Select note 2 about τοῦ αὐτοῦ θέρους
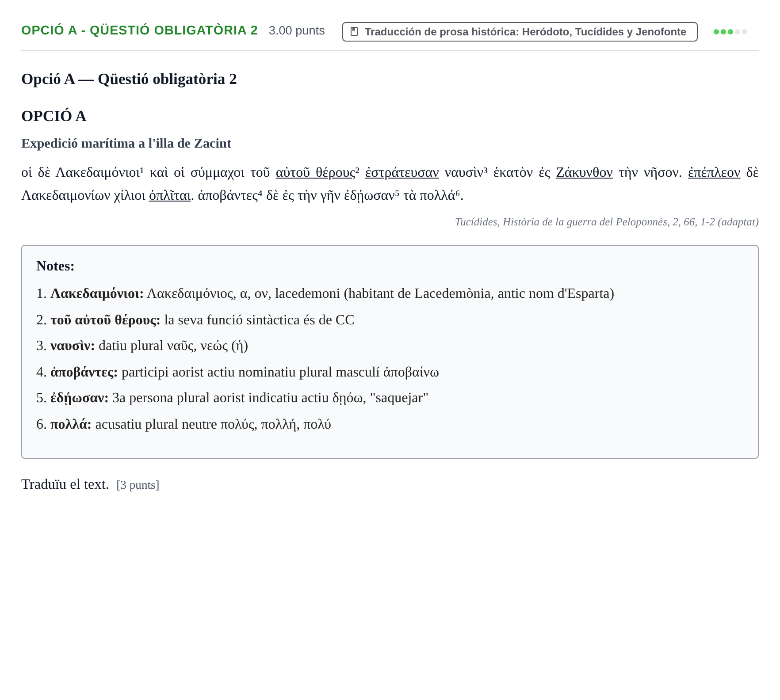The width and height of the screenshot is (780, 700). (x=195, y=320)
